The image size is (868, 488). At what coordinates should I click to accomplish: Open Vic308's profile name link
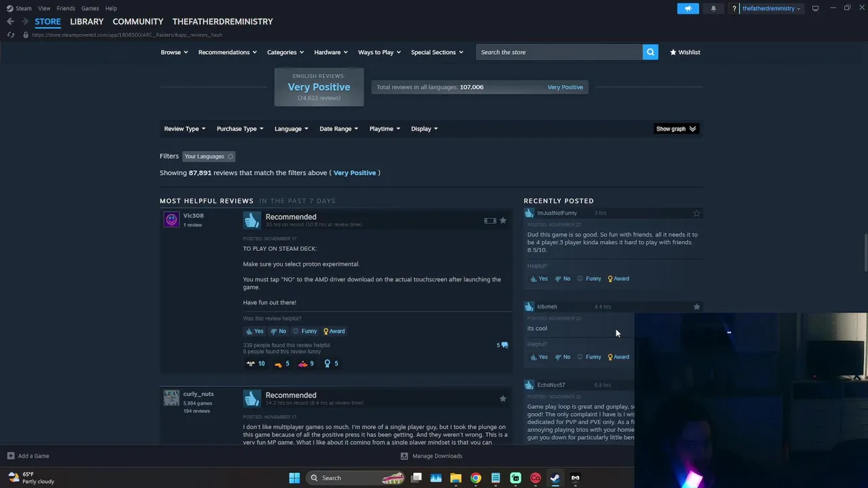tap(193, 216)
